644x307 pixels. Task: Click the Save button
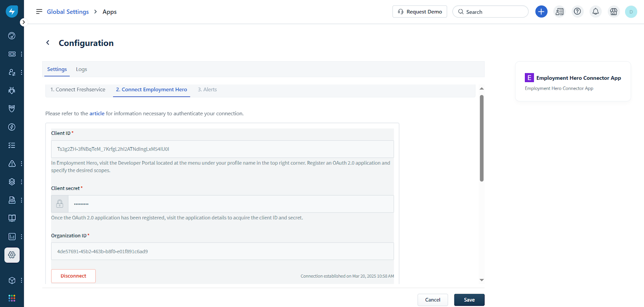pos(469,300)
